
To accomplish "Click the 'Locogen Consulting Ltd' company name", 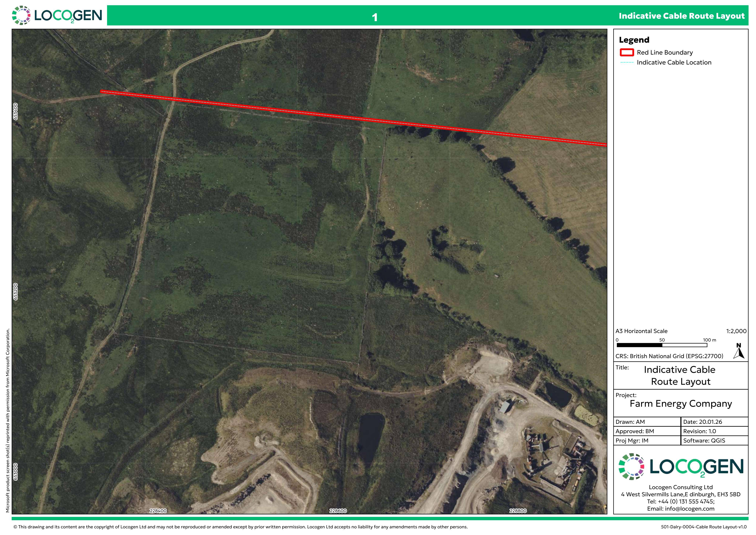I will [x=681, y=487].
